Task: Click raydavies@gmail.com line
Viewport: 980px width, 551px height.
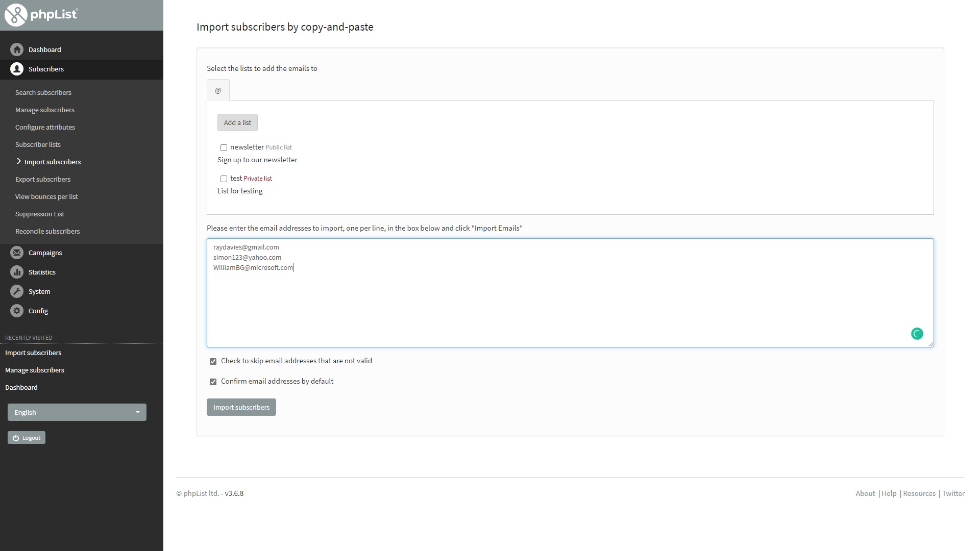Action: [246, 247]
